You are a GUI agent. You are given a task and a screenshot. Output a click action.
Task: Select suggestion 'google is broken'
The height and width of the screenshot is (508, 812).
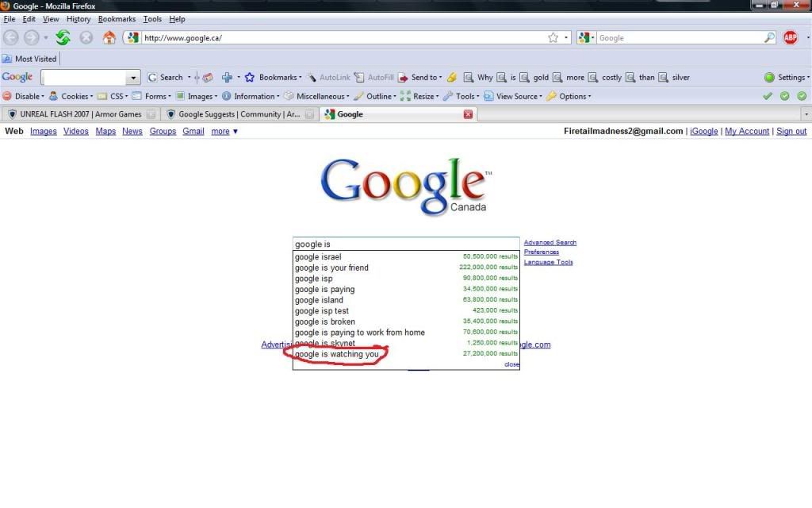(406, 321)
